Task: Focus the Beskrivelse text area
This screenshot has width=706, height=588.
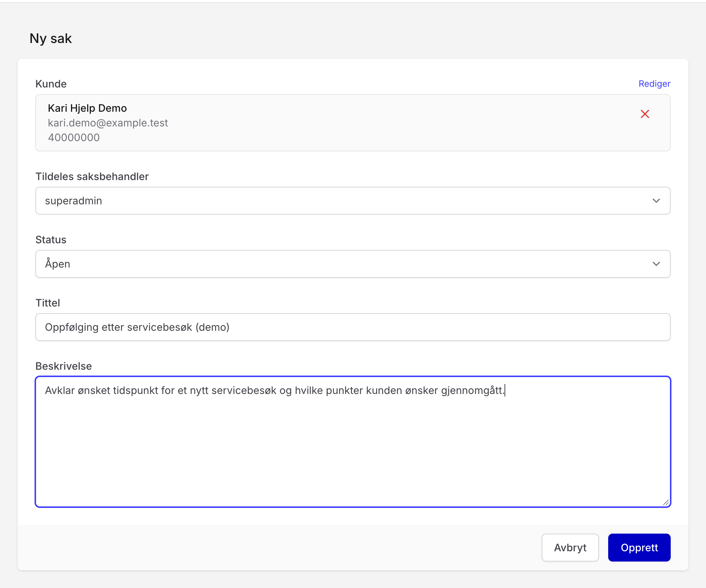Action: point(353,442)
